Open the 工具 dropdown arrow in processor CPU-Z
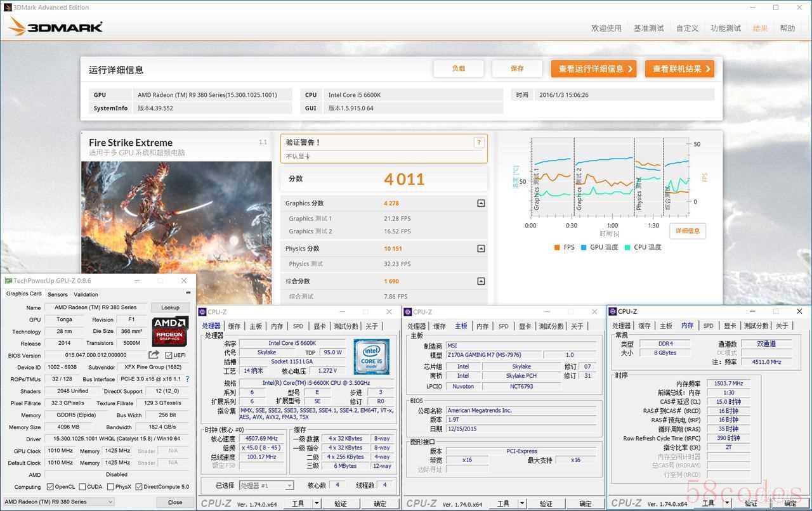 (317, 504)
